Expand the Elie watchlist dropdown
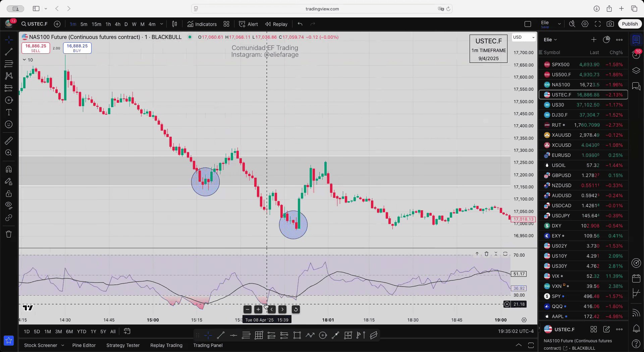This screenshot has height=352, width=644. pos(550,40)
